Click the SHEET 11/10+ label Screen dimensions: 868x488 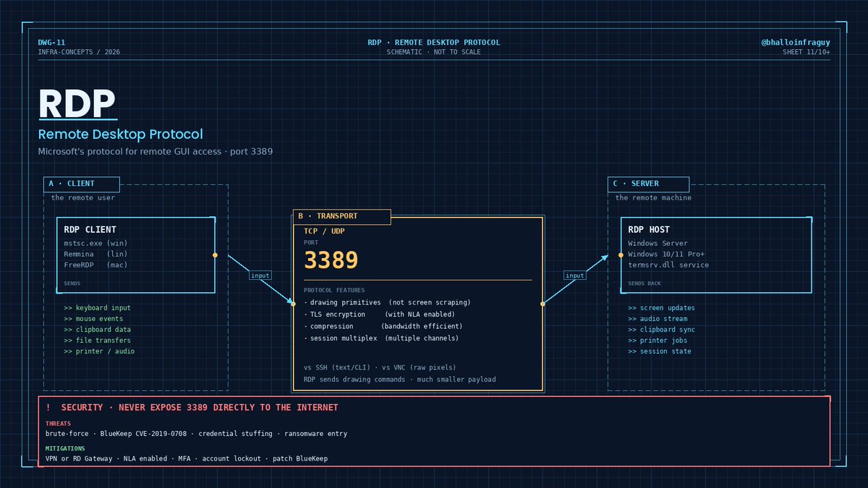(x=806, y=52)
